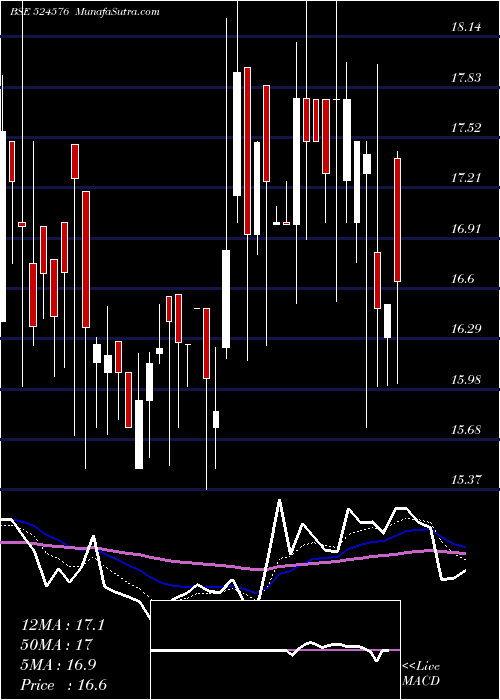Click the 16.29 price axis label
The image size is (500, 700).
click(466, 329)
